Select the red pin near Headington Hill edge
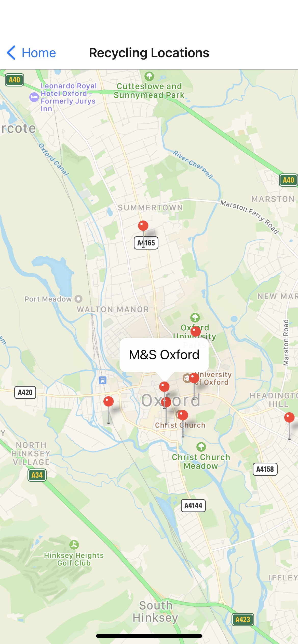The height and width of the screenshot is (644, 298). point(289,417)
